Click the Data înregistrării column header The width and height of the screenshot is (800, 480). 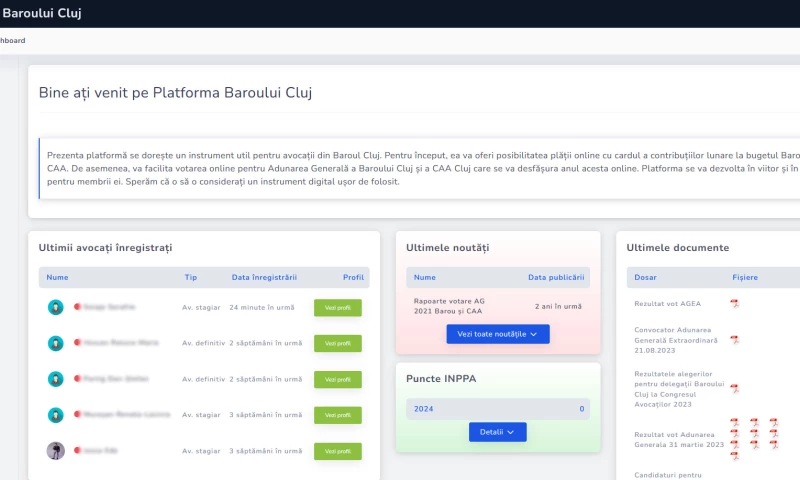(264, 277)
